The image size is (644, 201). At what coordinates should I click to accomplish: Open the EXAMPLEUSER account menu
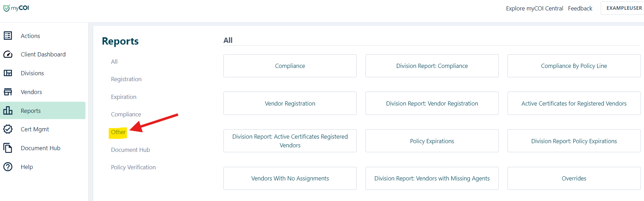tap(624, 8)
